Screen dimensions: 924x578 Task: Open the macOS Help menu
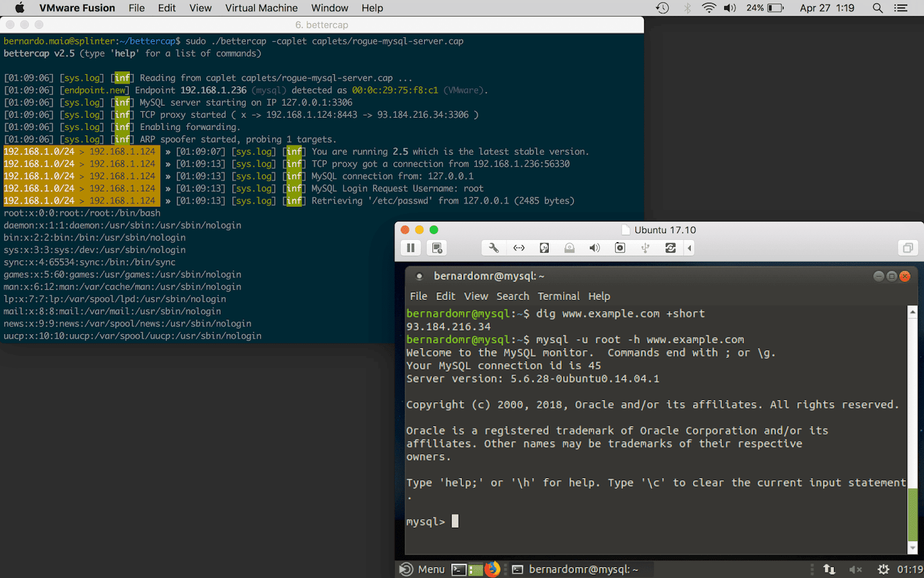coord(372,8)
